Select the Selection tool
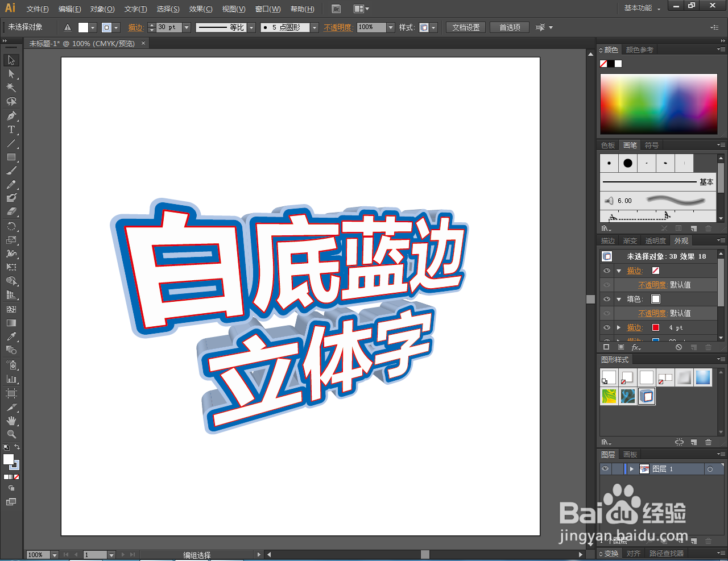This screenshot has width=728, height=561. click(x=10, y=60)
